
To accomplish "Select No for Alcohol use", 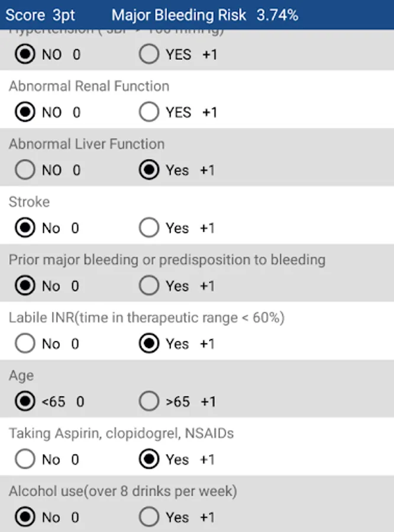I will click(x=25, y=517).
